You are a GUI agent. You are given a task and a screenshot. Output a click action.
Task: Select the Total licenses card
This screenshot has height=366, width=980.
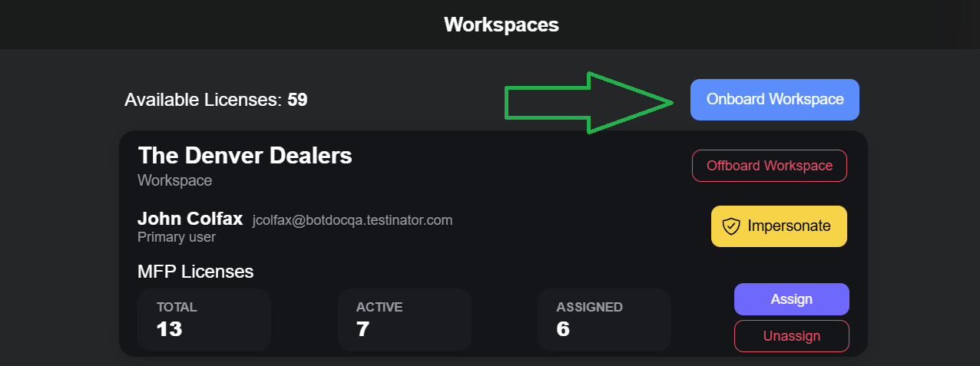204,320
